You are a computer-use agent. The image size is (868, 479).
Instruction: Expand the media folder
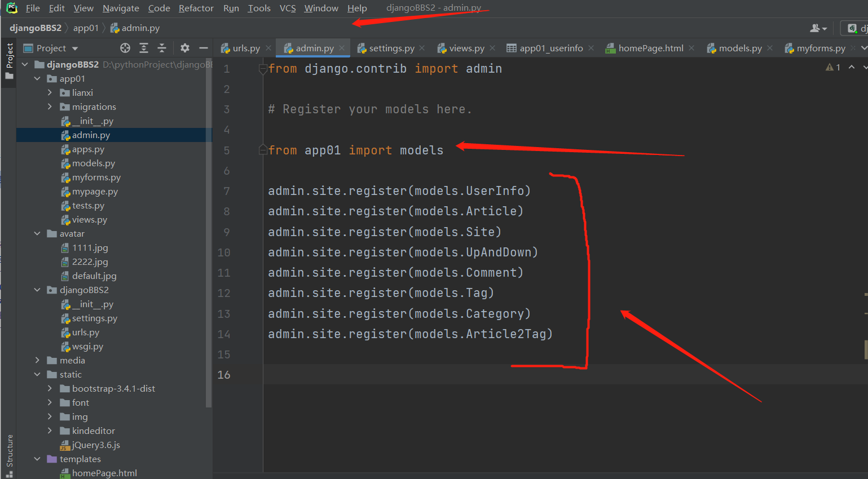click(x=37, y=360)
